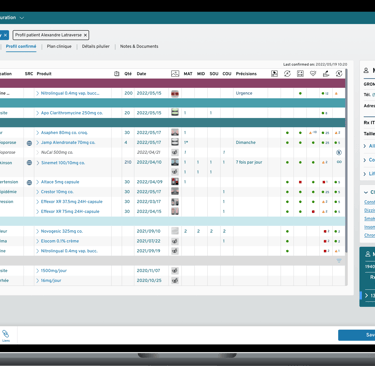Click the date 2021/01/22 cell
The height and width of the screenshot is (366, 375).
coord(148,241)
